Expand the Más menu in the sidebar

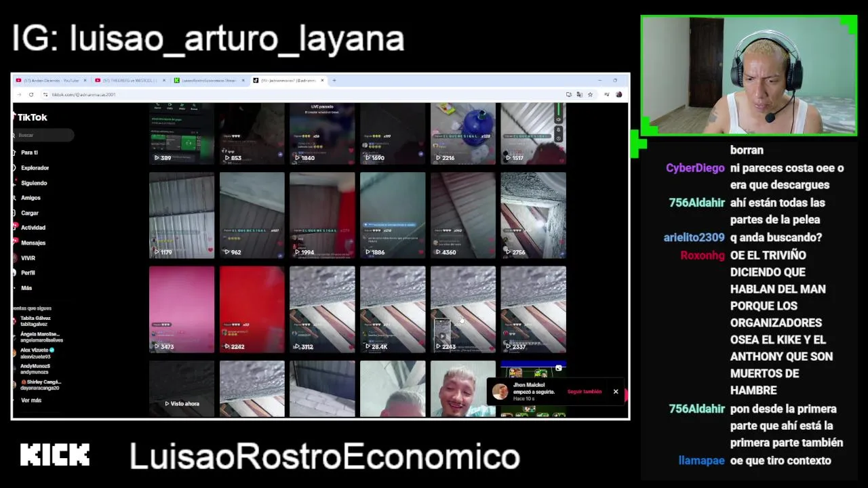tap(26, 288)
